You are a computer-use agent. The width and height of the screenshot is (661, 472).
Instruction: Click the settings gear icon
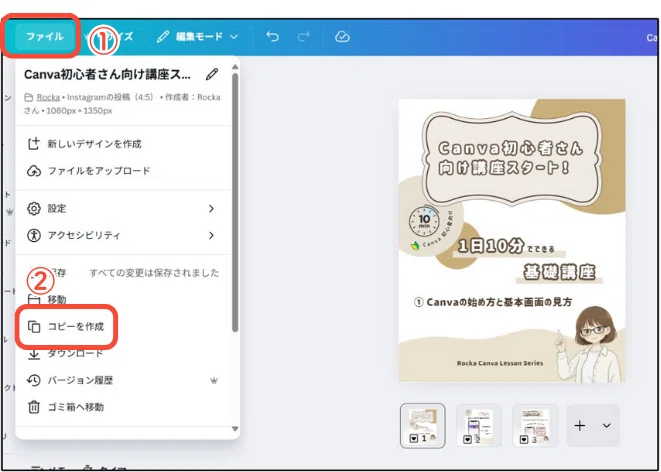(x=34, y=209)
